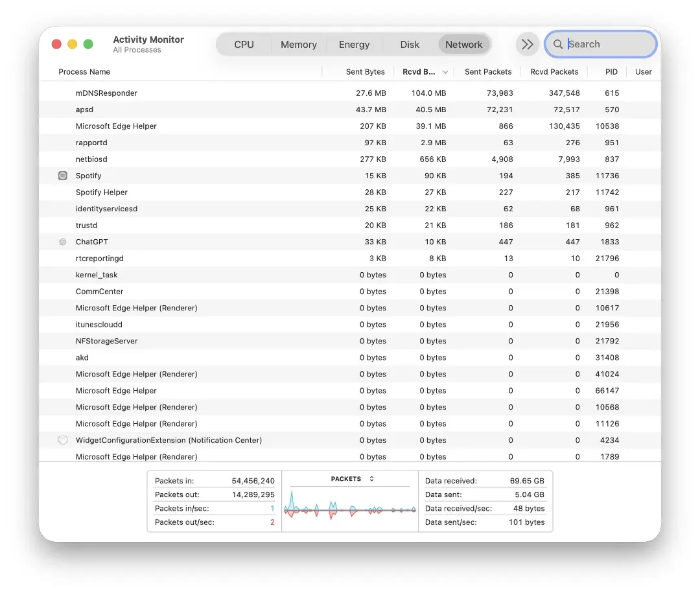Click the 104.0 MB received bytes value
Image resolution: width=700 pixels, height=593 pixels.
(428, 93)
